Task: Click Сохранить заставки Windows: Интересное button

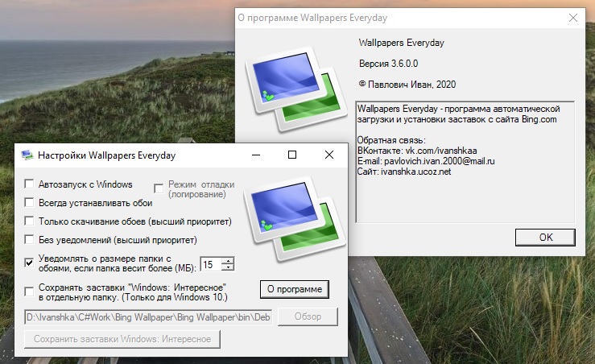Action: [122, 339]
